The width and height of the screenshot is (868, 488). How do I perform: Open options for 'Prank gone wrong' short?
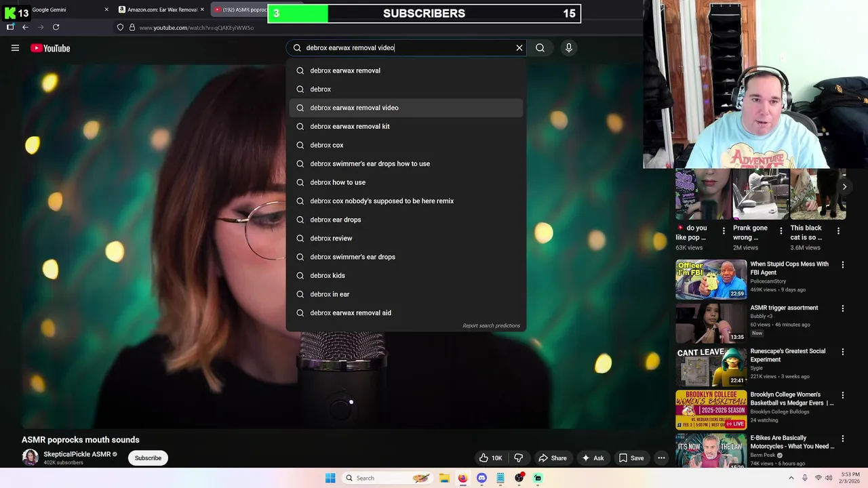[781, 231]
